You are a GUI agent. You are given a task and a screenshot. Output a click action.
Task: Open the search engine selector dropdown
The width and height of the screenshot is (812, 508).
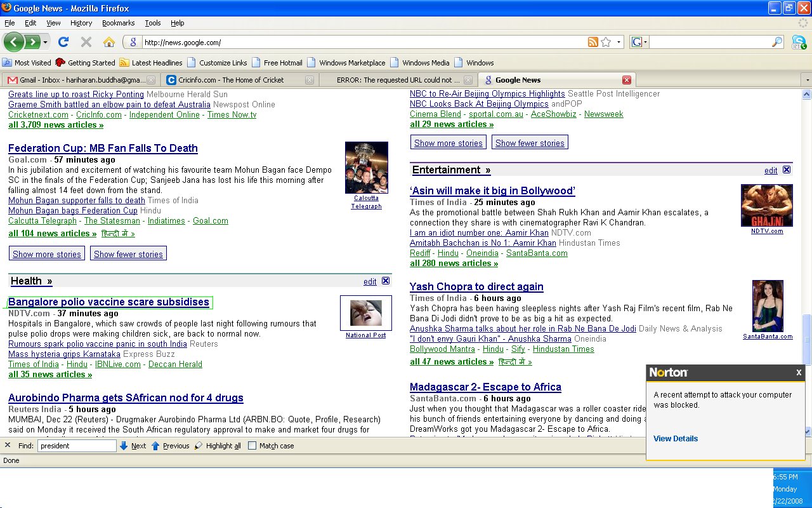click(639, 42)
